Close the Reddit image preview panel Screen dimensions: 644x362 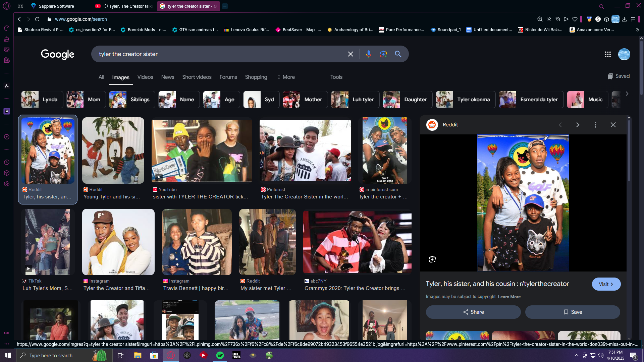(613, 125)
